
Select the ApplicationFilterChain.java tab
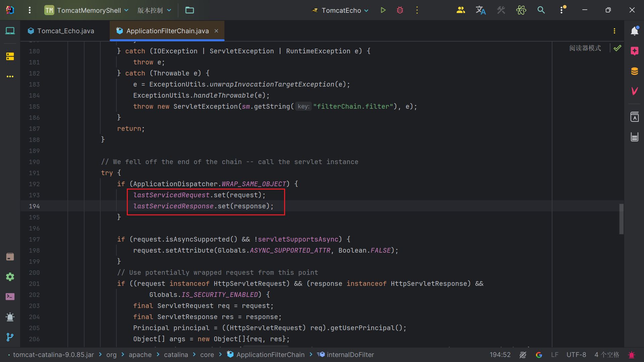click(x=167, y=31)
